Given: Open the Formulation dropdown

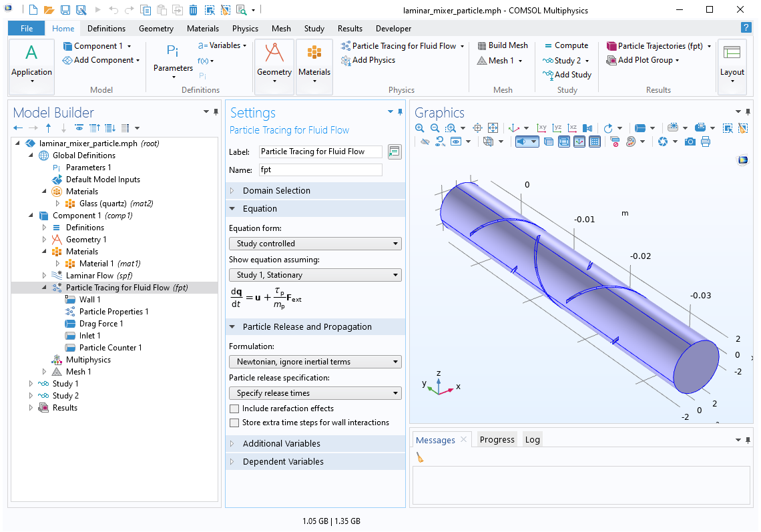Looking at the screenshot, I should tap(315, 362).
